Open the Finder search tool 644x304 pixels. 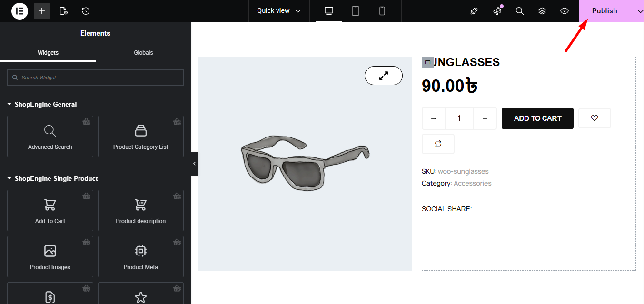[519, 11]
